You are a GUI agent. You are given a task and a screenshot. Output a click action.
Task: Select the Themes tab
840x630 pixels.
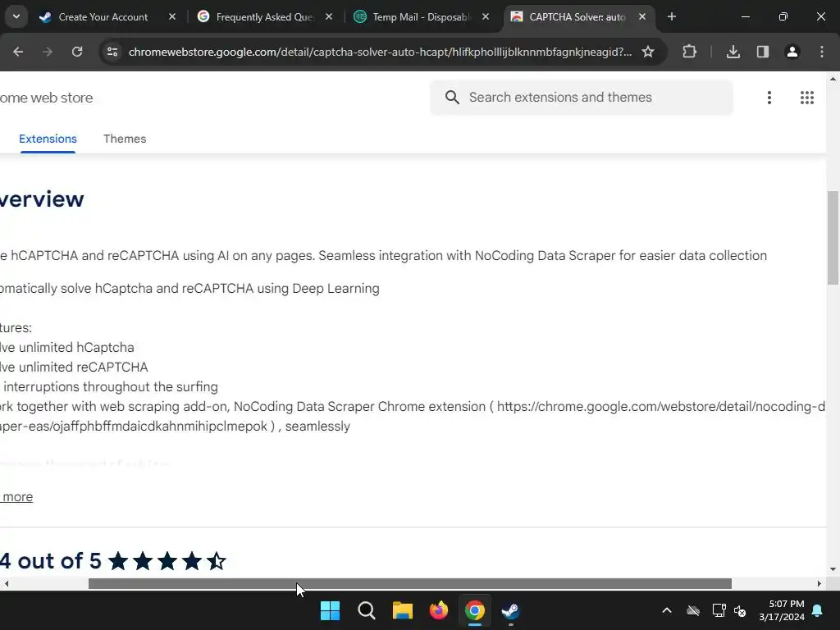125,139
